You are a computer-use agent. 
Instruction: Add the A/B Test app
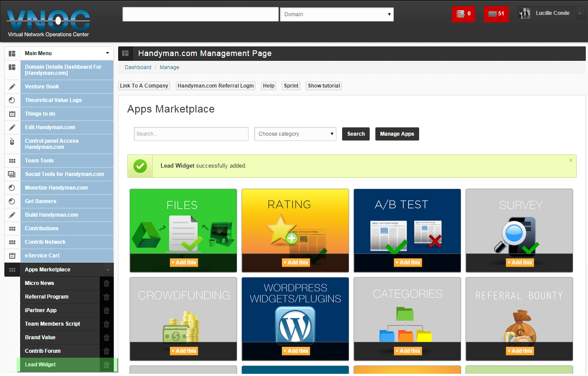pos(408,263)
